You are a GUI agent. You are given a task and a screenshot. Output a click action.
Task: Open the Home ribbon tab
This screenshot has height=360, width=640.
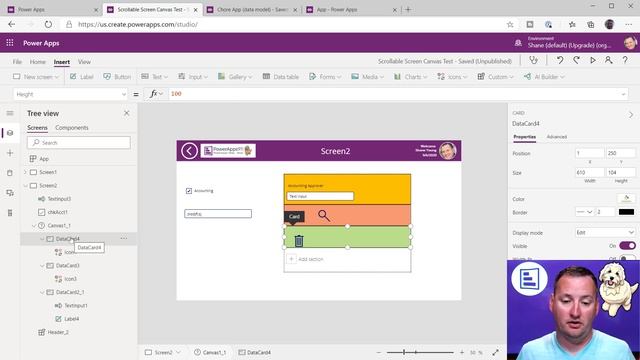pyautogui.click(x=38, y=62)
